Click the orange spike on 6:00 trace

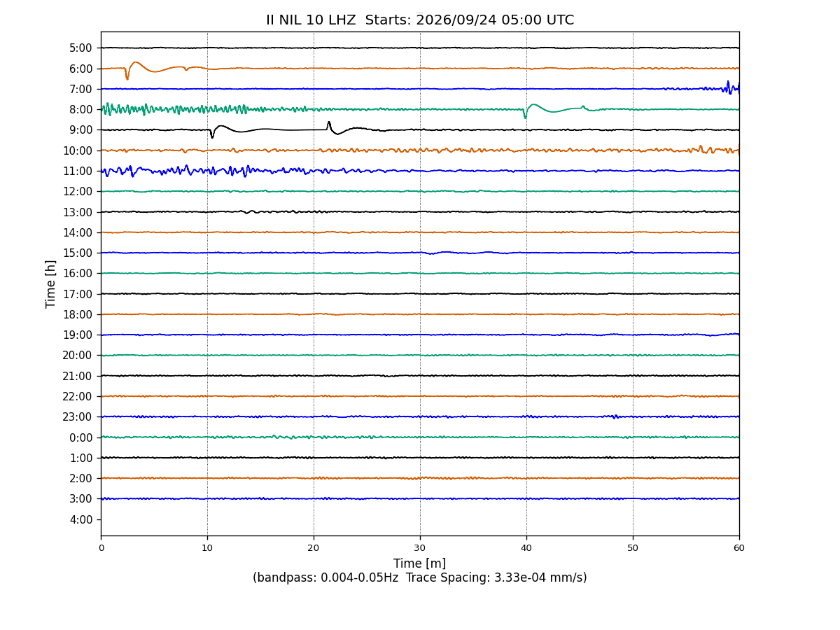(x=127, y=74)
